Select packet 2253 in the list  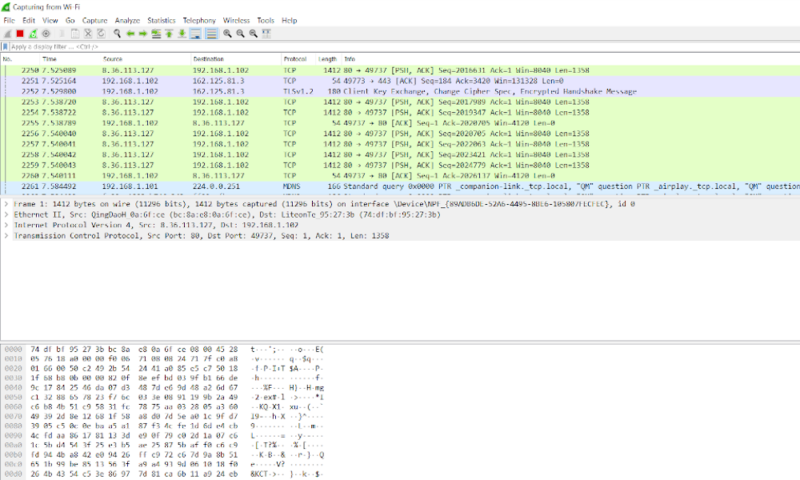pyautogui.click(x=400, y=102)
